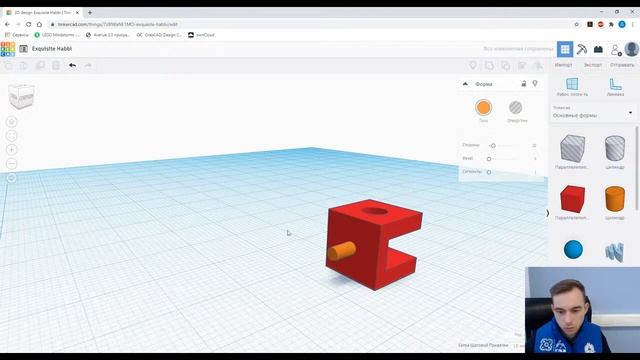Click the Paste tool in the toolbar

(x=24, y=66)
